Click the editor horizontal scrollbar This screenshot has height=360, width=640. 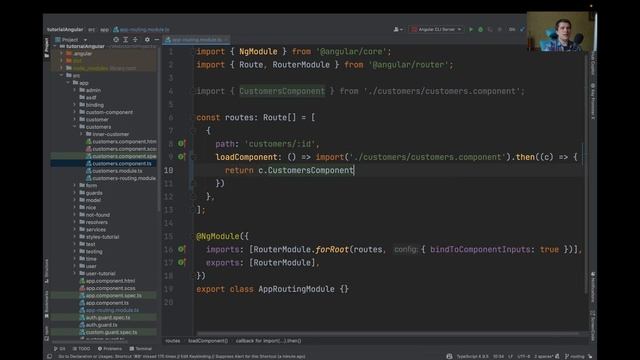click(x=388, y=334)
